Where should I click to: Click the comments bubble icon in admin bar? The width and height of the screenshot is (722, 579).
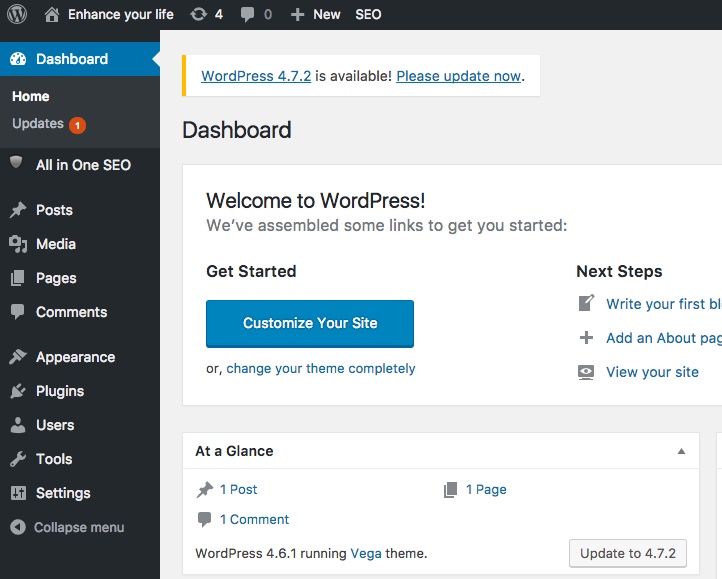(x=247, y=15)
